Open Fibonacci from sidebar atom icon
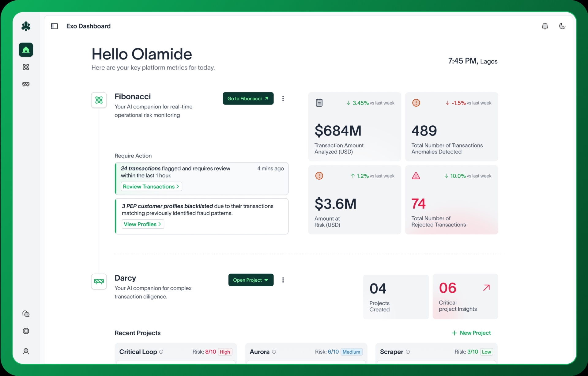The height and width of the screenshot is (376, 588). 26,67
